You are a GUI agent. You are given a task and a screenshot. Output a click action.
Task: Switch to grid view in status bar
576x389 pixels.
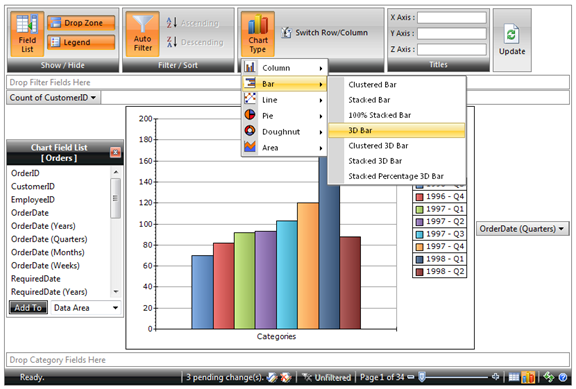(514, 377)
